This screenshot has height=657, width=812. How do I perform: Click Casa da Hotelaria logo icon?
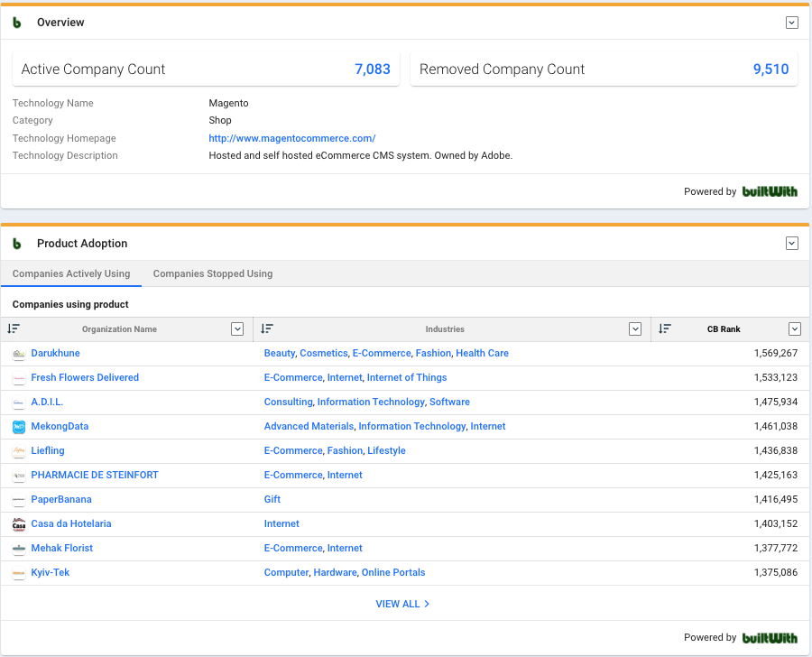coord(19,524)
